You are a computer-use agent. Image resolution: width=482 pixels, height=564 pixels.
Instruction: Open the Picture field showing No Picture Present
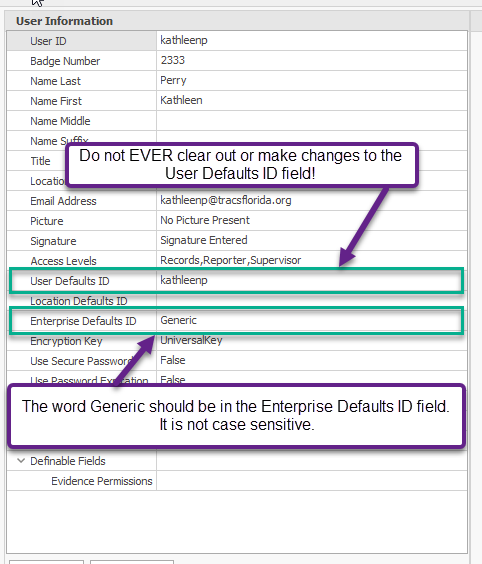pyautogui.click(x=312, y=220)
